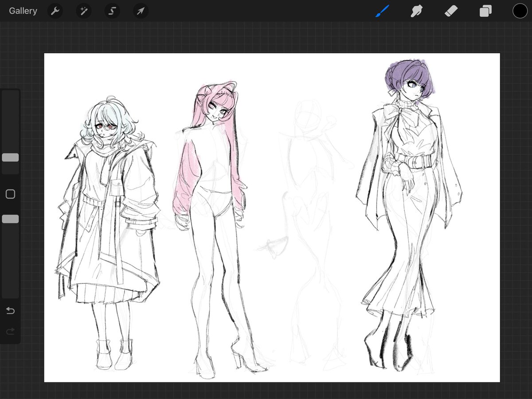Undo the last stroke with the arrow

click(x=10, y=310)
